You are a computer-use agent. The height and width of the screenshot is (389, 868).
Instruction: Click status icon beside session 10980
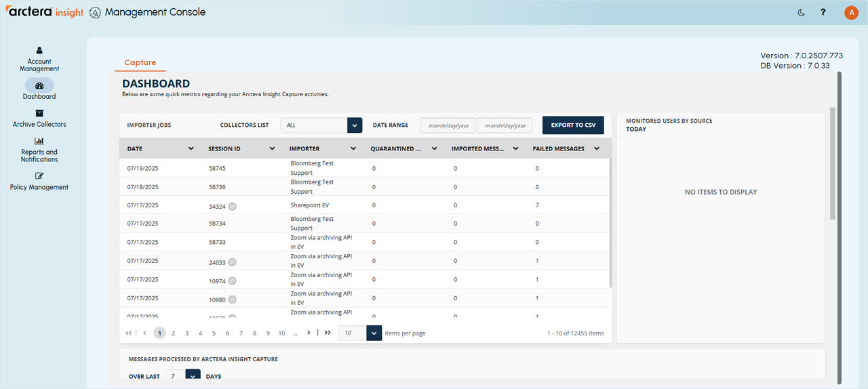pos(232,300)
